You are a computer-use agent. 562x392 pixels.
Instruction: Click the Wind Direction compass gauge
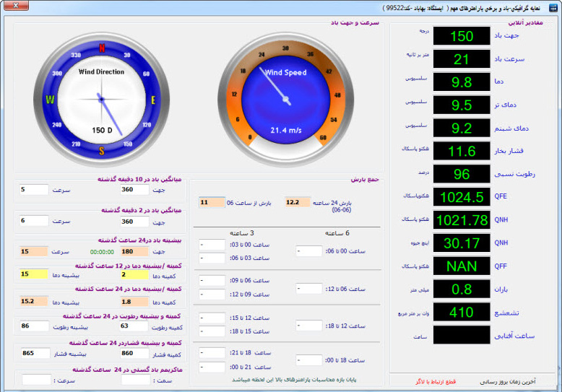[x=101, y=99]
